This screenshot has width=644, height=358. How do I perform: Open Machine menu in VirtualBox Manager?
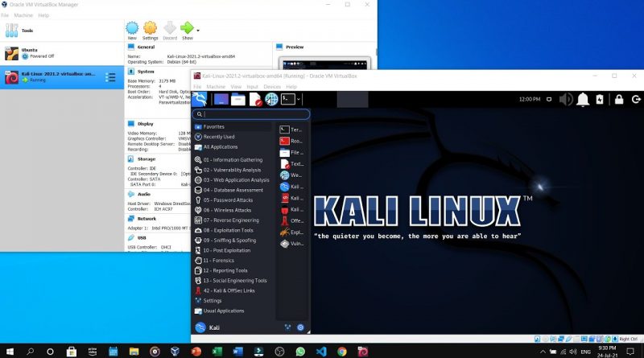click(x=23, y=15)
